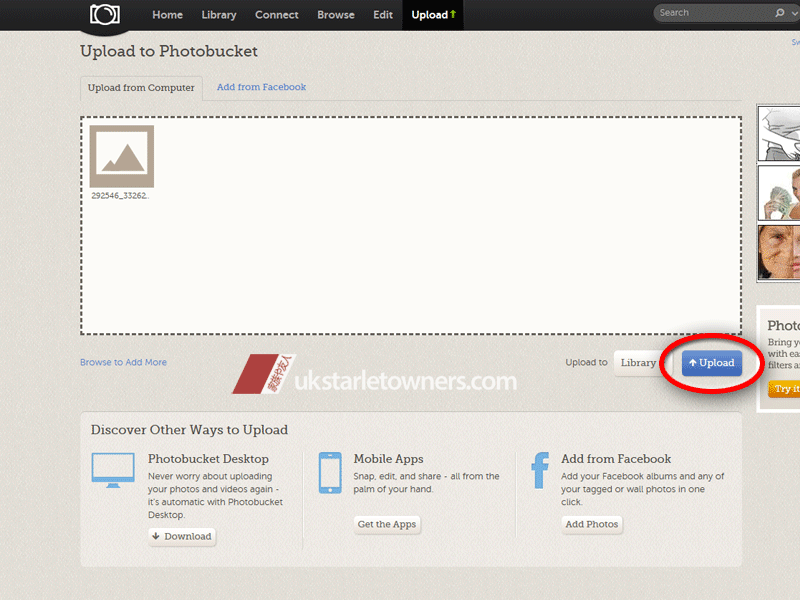Viewport: 800px width, 600px height.
Task: Click the file name 292546_33262.
Action: (x=120, y=195)
